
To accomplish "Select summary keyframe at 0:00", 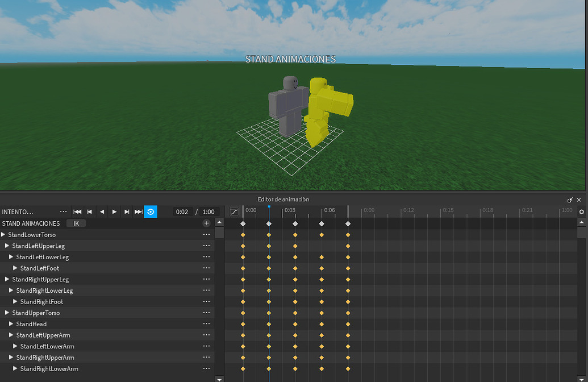I will point(243,223).
